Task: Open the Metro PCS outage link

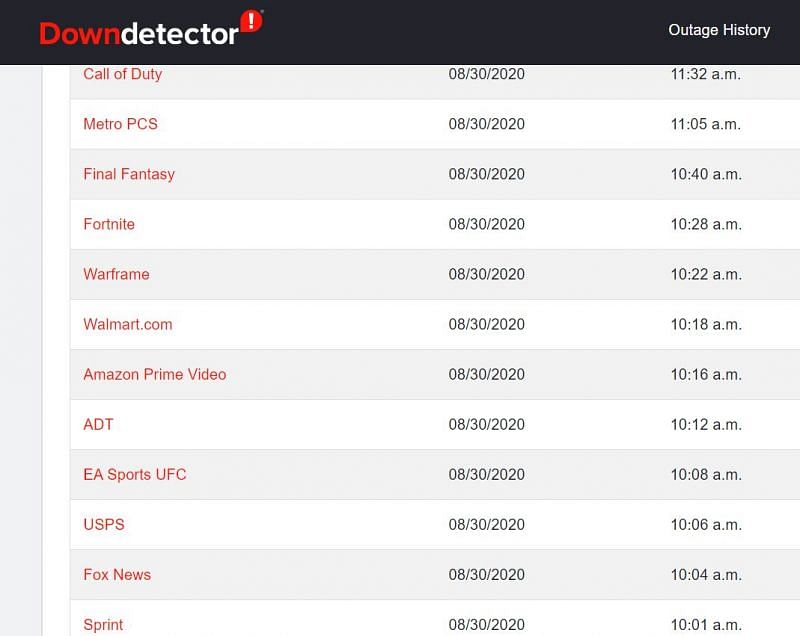Action: point(120,124)
